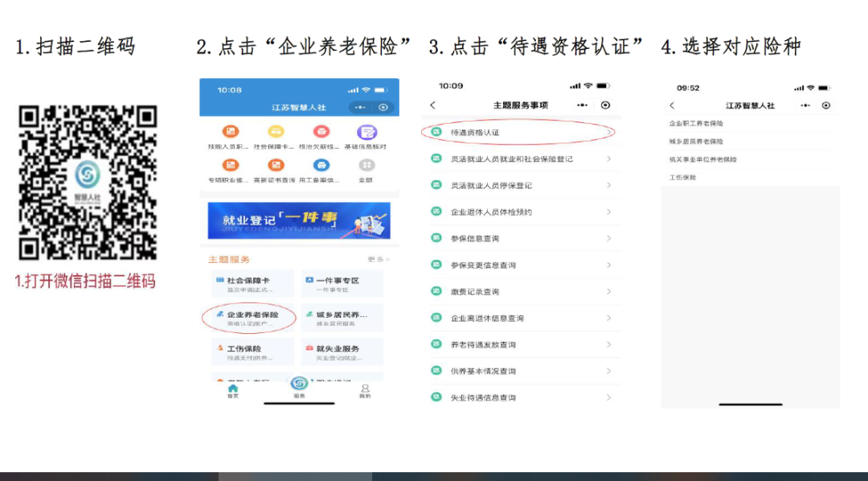Viewport: 868px width, 481px height.
Task: Expand 企业离退休信息查询 via its chevron
Action: (608, 318)
